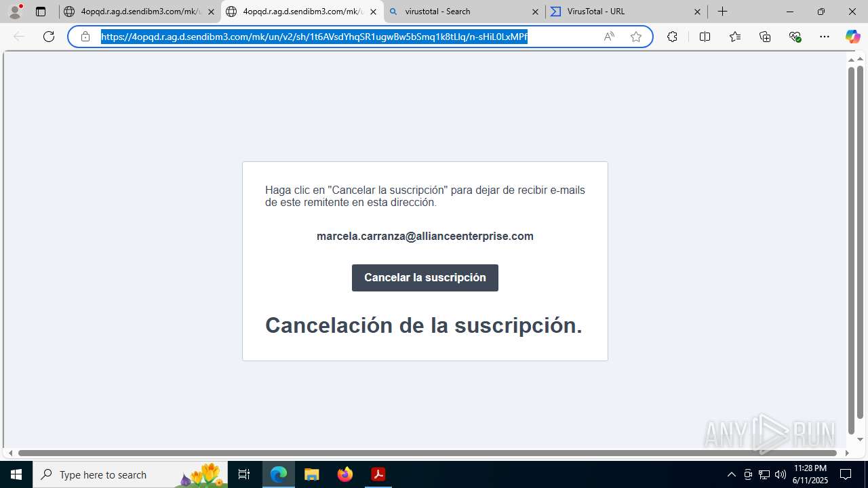
Task: Open Settings and more menu
Action: [x=825, y=37]
